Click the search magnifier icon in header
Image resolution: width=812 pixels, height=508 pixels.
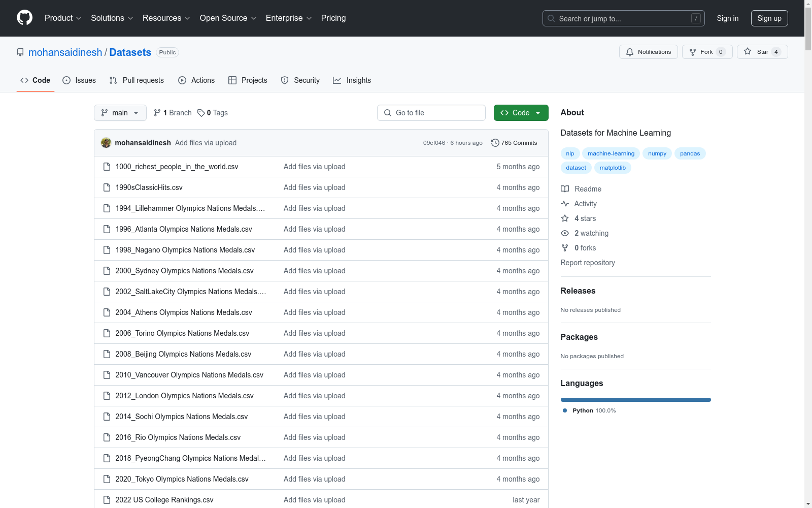(x=551, y=18)
